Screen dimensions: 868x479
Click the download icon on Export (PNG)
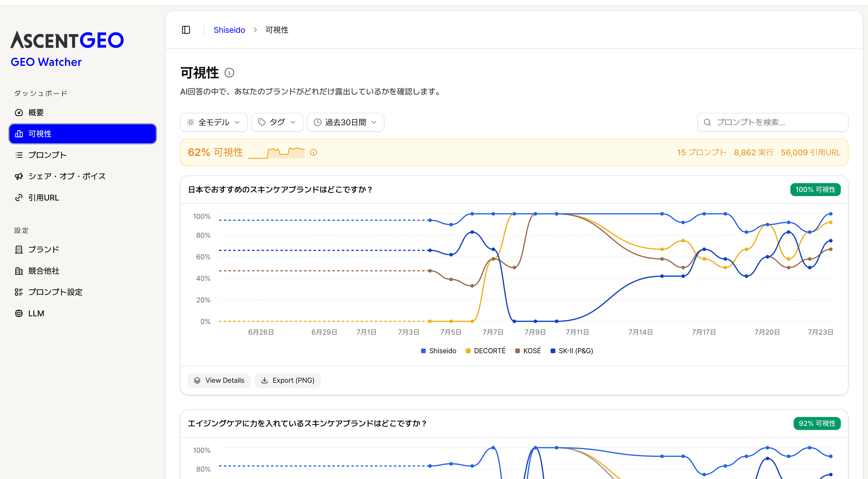point(265,381)
